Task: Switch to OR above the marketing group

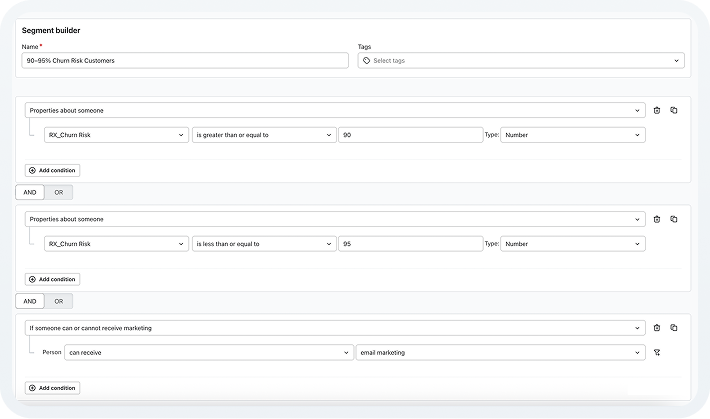Action: pos(59,301)
